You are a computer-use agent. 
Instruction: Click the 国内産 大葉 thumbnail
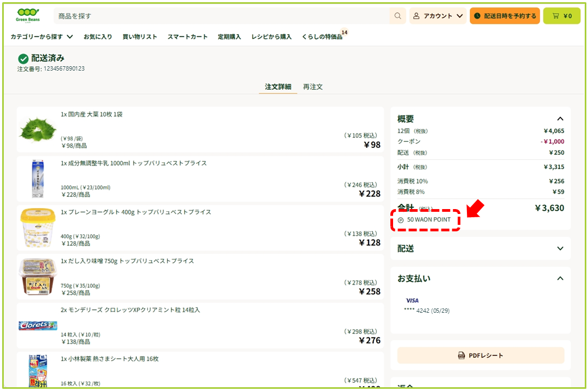(37, 129)
